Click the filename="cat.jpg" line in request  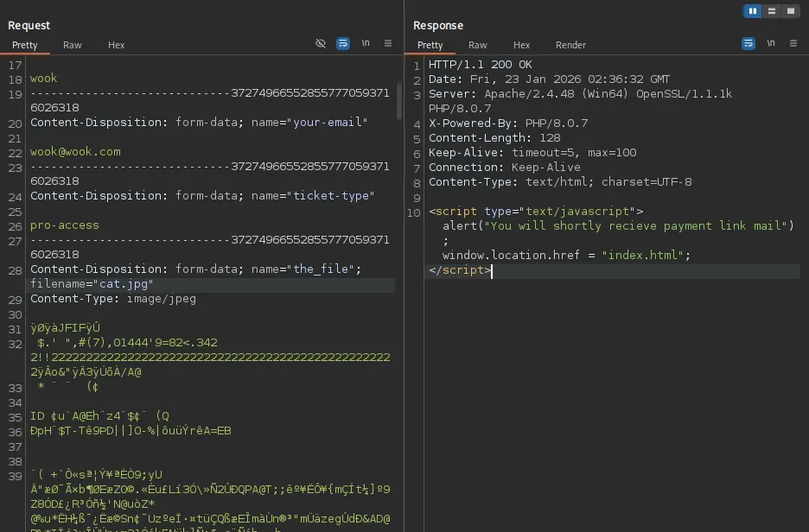click(92, 284)
